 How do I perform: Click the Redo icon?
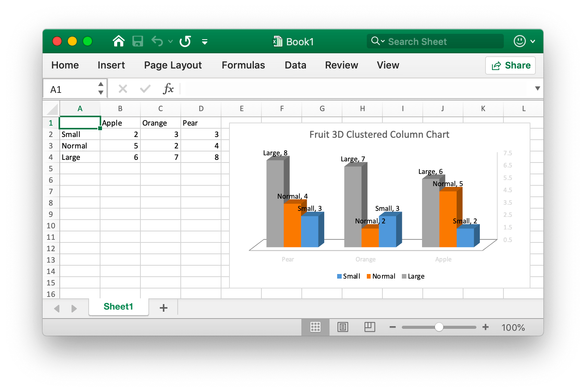pyautogui.click(x=185, y=41)
